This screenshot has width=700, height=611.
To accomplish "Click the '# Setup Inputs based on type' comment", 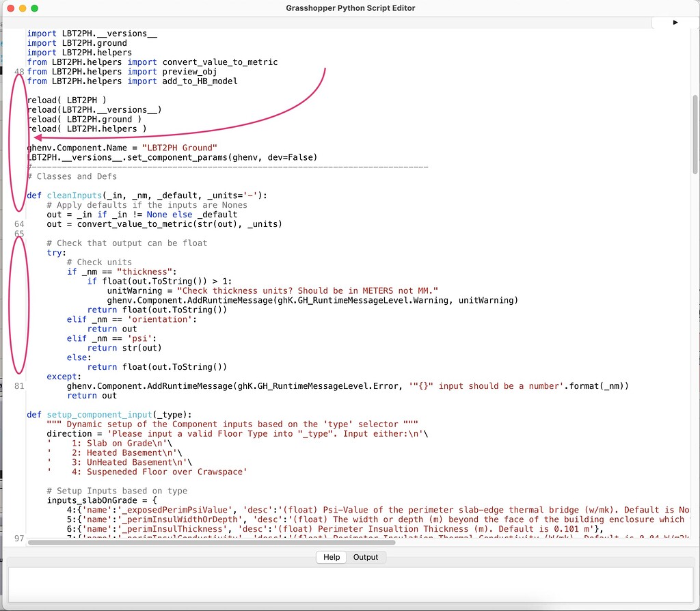I will 117,491.
